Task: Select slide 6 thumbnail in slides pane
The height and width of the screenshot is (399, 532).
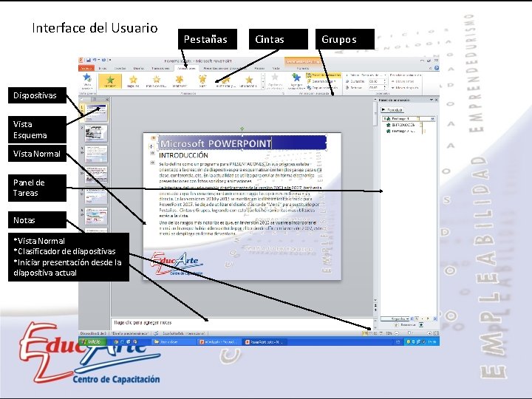Action: click(x=96, y=216)
